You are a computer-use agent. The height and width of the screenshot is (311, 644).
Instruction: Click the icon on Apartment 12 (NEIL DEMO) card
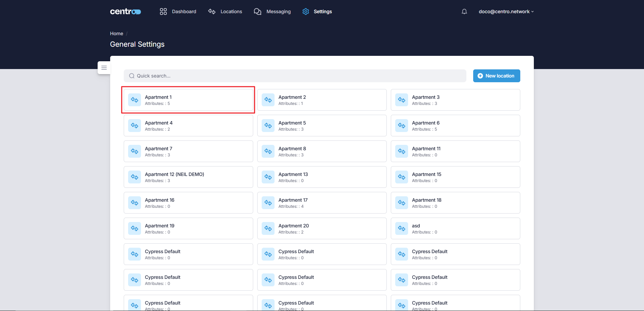point(135,177)
